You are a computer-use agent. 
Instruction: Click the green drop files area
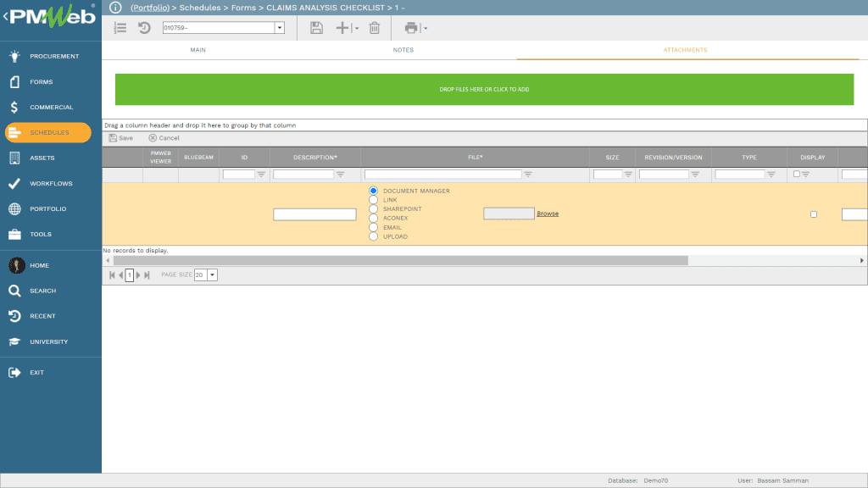(484, 89)
